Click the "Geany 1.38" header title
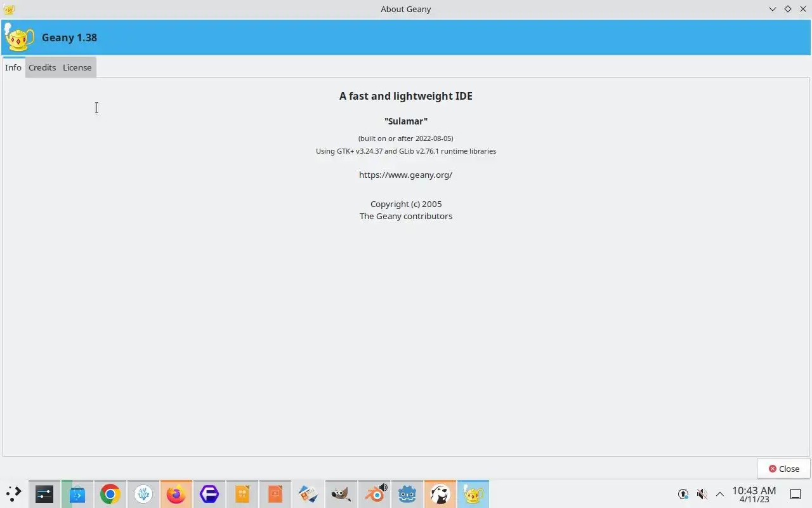Image resolution: width=812 pixels, height=508 pixels. (69, 37)
